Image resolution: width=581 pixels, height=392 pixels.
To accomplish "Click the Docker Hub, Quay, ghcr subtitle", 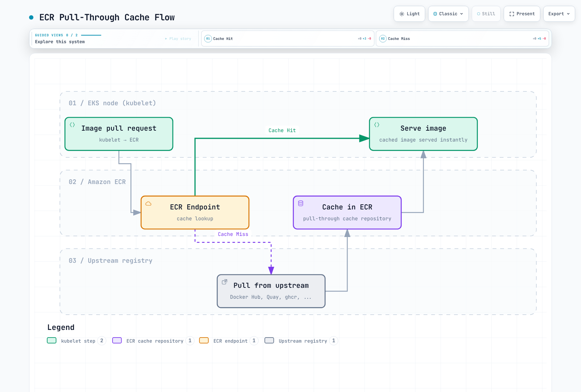I will [x=271, y=297].
